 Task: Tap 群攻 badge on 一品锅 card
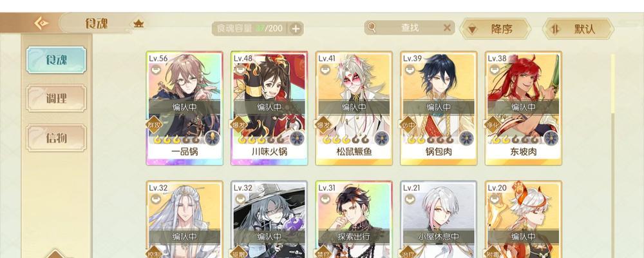[x=155, y=124]
